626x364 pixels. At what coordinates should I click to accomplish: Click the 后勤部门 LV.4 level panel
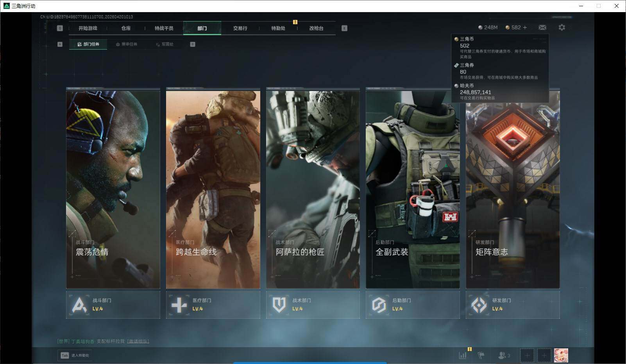click(413, 305)
